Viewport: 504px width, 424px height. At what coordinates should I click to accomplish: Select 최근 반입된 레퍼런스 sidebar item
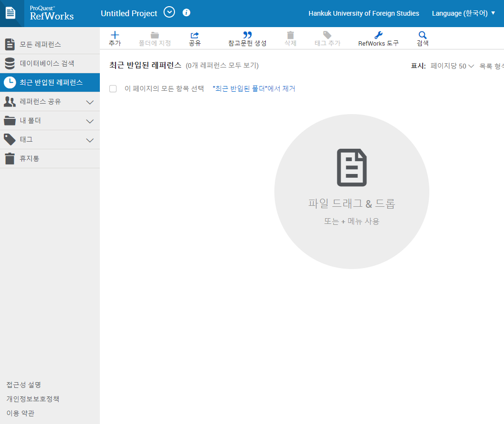point(50,82)
